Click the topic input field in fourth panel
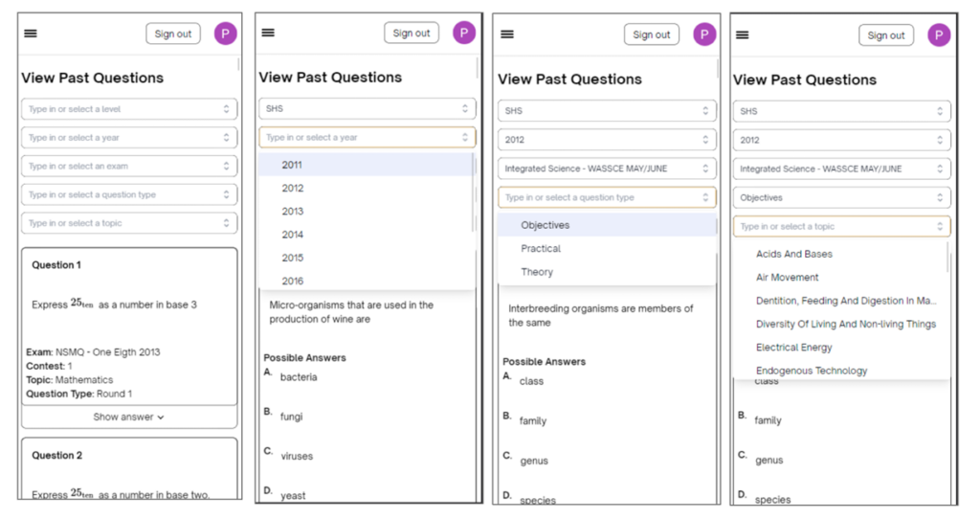 point(842,226)
